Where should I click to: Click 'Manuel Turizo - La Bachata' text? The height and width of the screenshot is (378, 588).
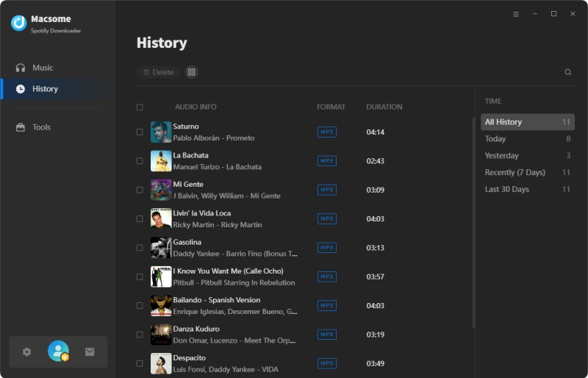[217, 167]
